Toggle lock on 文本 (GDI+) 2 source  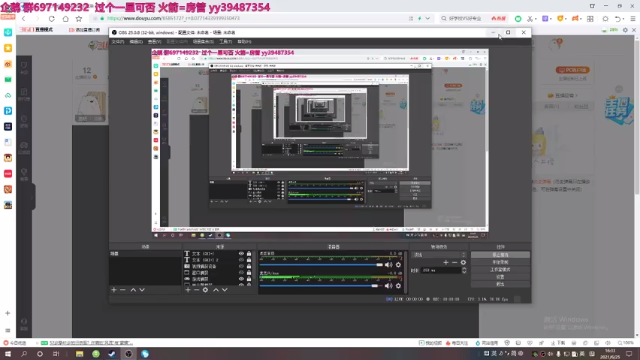[x=249, y=260]
